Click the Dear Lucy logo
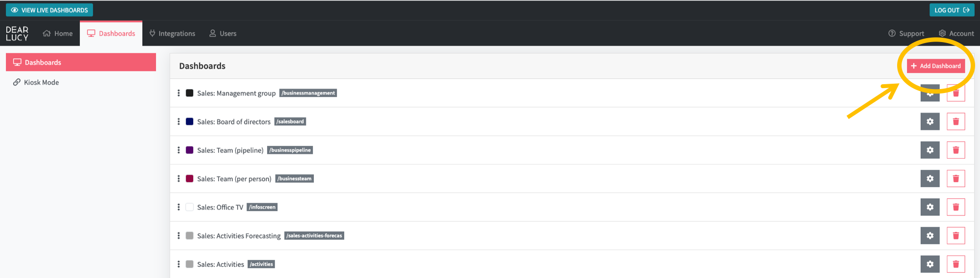This screenshot has height=278, width=980. coord(17,33)
